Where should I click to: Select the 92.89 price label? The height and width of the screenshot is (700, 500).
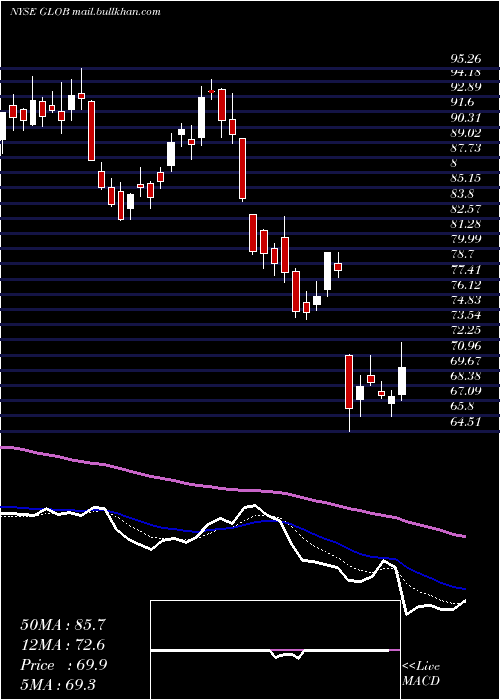[466, 87]
